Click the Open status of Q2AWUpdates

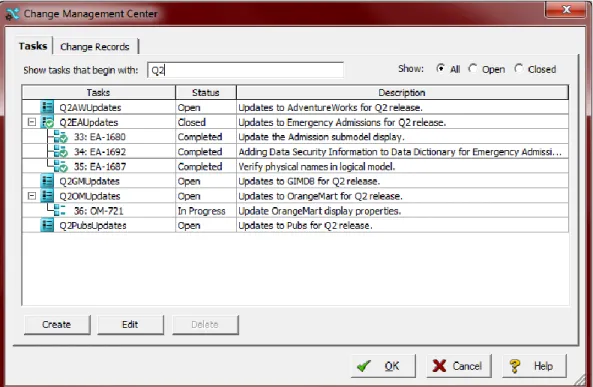[x=189, y=107]
